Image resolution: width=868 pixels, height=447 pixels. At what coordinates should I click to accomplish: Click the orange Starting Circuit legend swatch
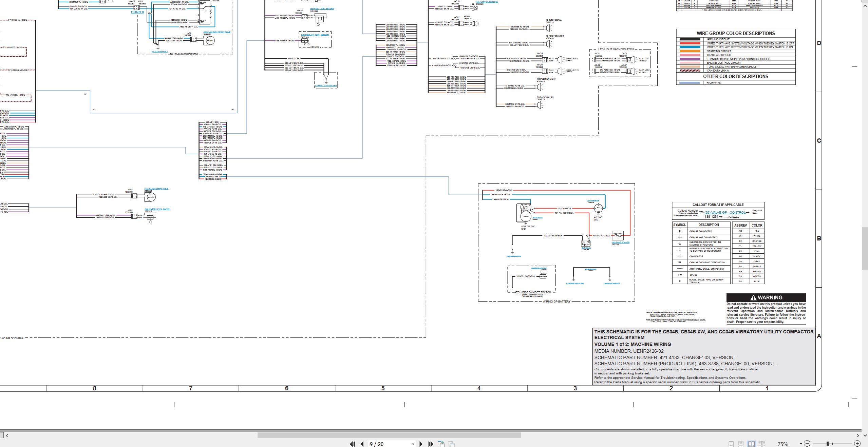[690, 51]
